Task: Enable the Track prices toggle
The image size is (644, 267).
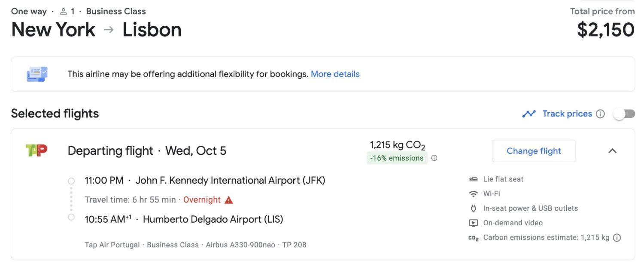Action: coord(624,113)
